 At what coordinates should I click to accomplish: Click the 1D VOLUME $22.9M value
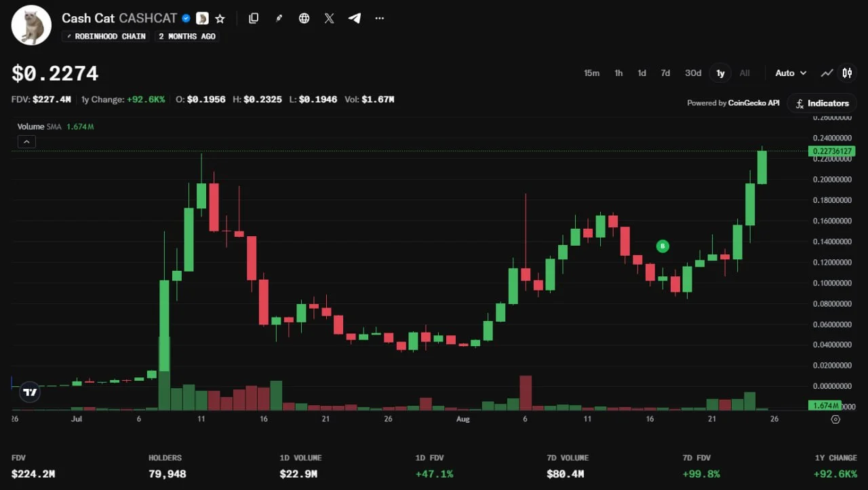tap(298, 474)
